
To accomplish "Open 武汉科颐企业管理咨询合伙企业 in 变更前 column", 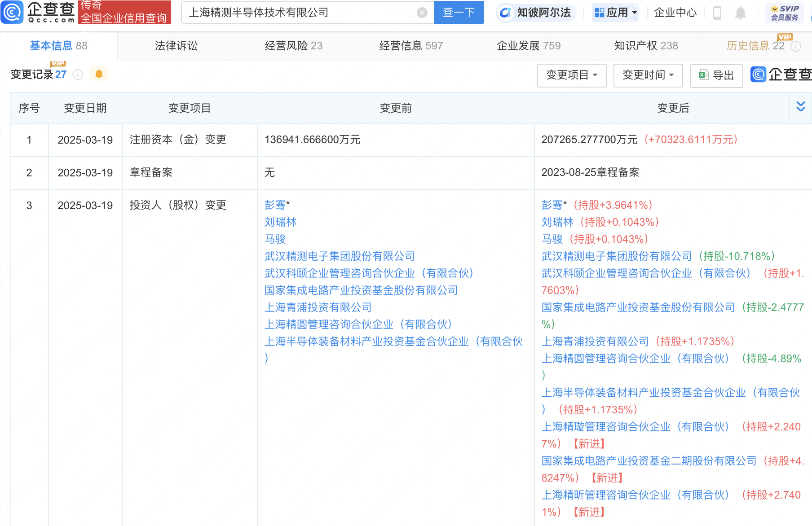I will [x=369, y=273].
